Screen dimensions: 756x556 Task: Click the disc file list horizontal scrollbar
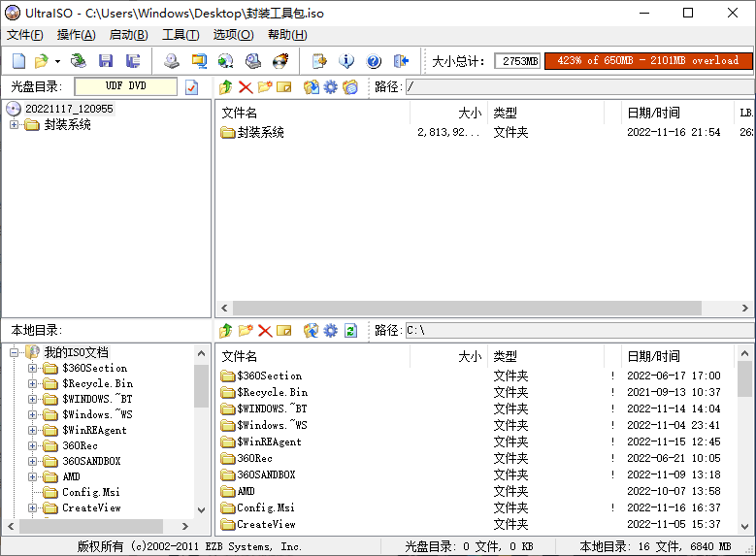pos(467,308)
